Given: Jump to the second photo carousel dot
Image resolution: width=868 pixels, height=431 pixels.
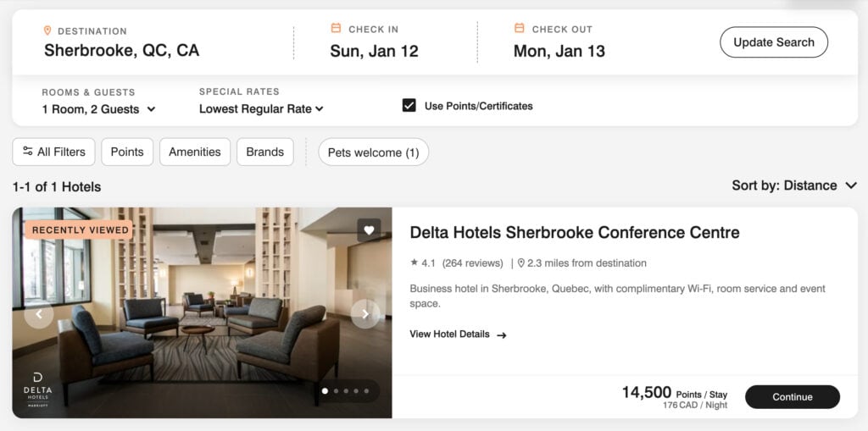Looking at the screenshot, I should 336,391.
